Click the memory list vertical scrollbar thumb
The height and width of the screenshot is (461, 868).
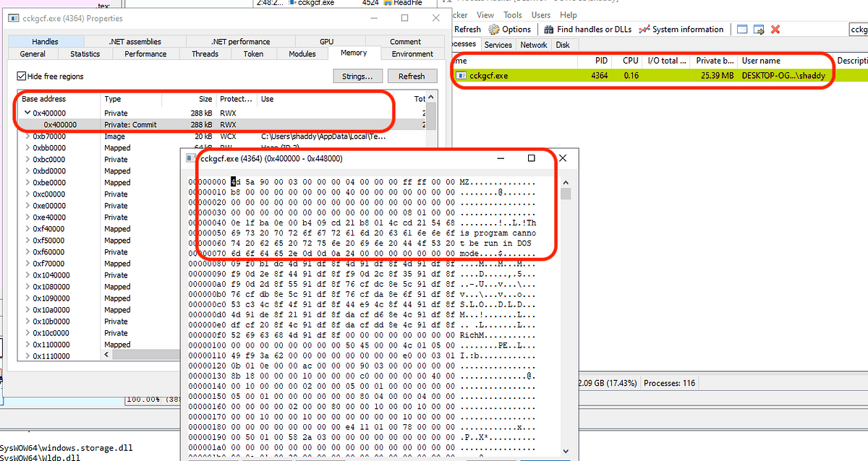[432, 116]
